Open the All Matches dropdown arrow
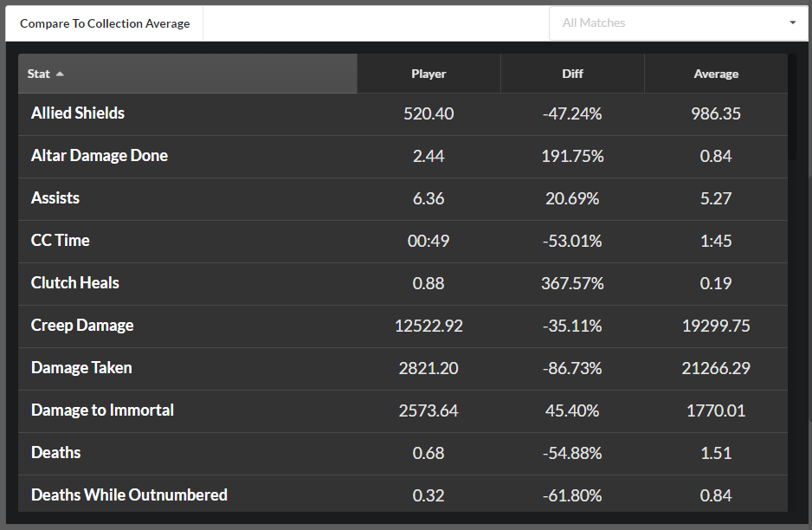This screenshot has width=812, height=530. click(x=792, y=23)
